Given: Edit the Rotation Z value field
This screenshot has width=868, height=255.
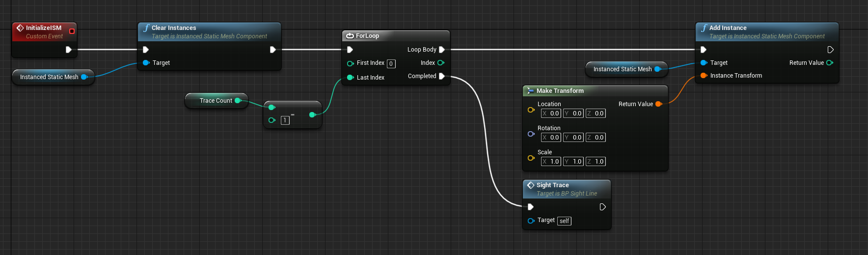Looking at the screenshot, I should (x=596, y=138).
